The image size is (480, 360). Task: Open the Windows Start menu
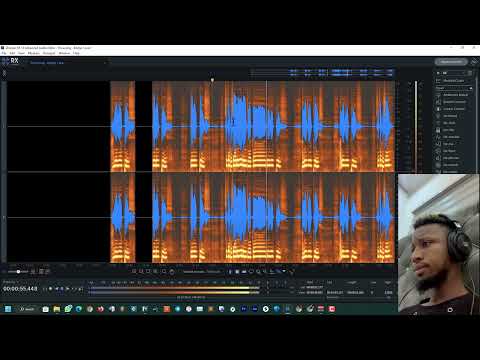8,309
